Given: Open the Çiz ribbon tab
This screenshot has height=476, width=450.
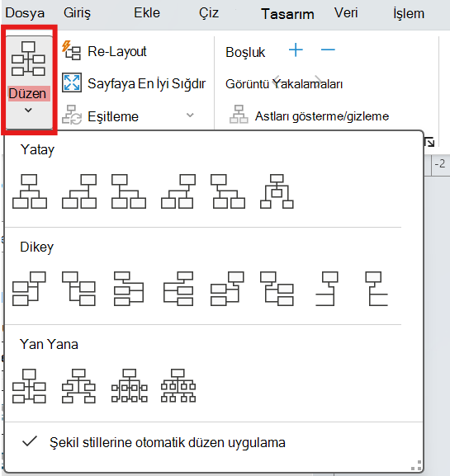Looking at the screenshot, I should pos(209,13).
